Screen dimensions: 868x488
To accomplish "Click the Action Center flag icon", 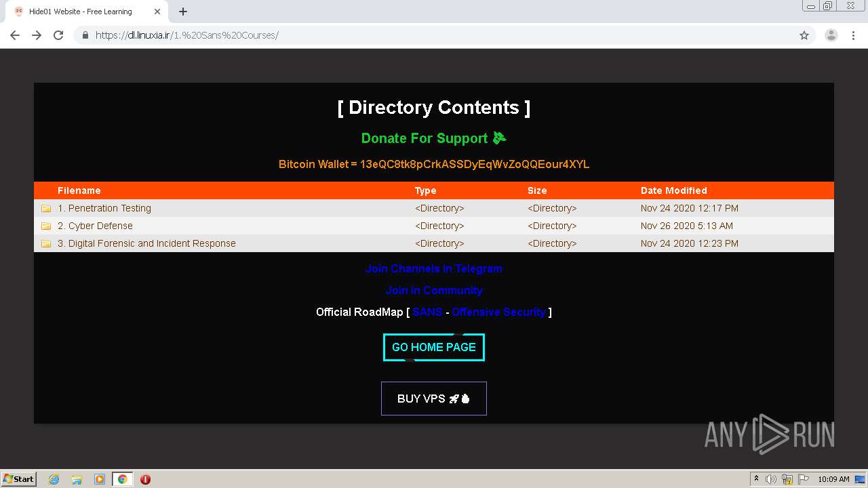I will pos(804,479).
